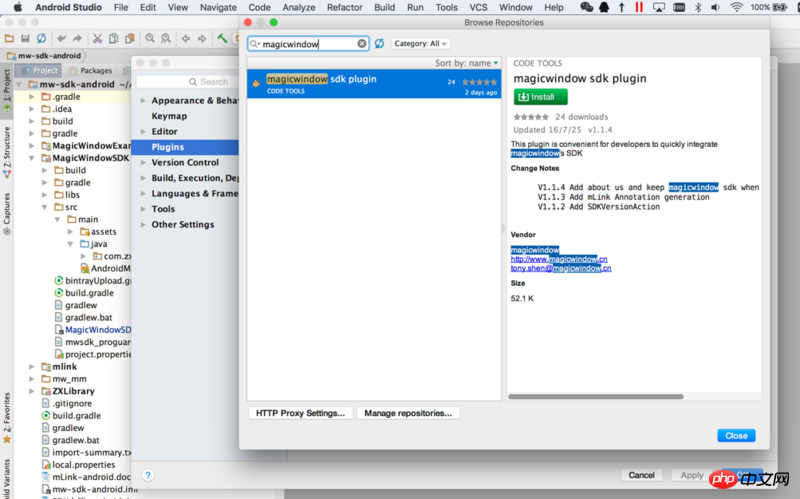Image resolution: width=800 pixels, height=499 pixels.
Task: Click the Open folder toolbar icon
Action: tap(9, 38)
